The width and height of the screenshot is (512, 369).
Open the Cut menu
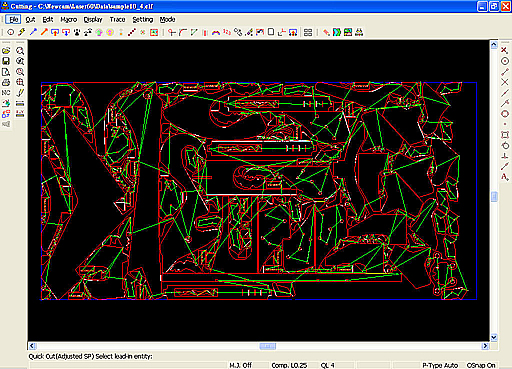point(30,20)
